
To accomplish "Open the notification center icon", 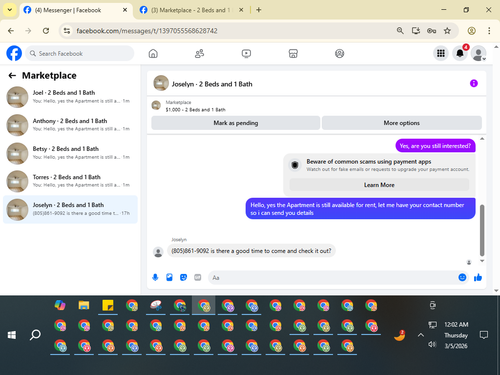I will tap(484, 335).
